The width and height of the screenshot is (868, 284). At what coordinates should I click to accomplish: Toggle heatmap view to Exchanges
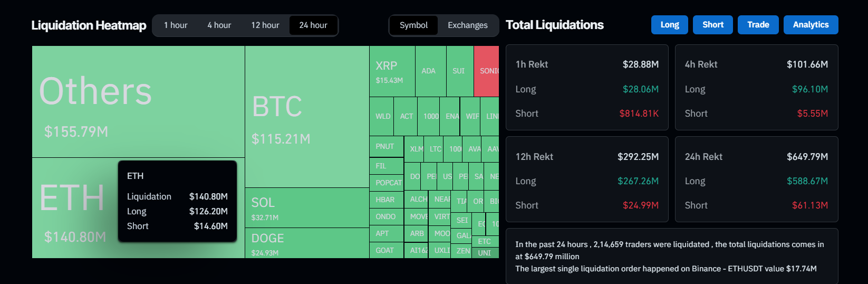click(x=468, y=25)
